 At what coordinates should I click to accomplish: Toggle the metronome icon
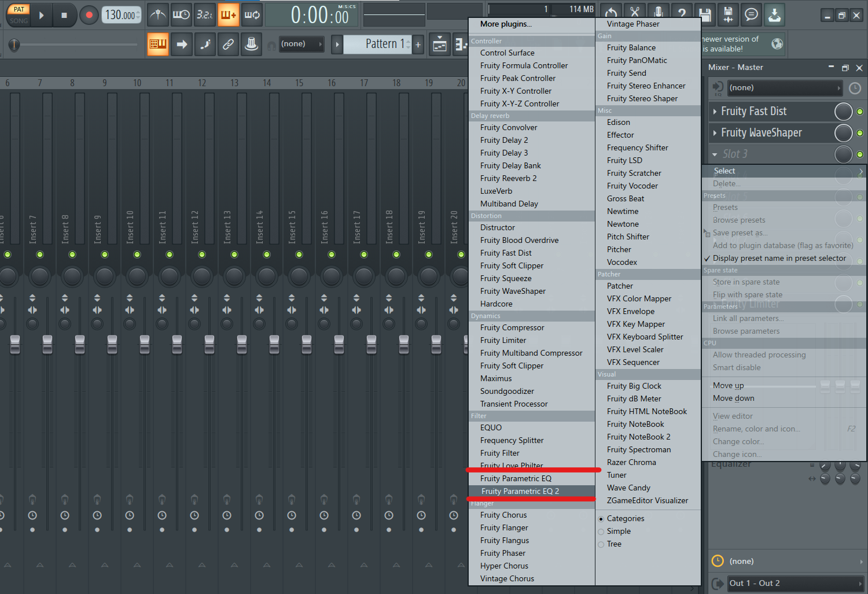[x=157, y=14]
